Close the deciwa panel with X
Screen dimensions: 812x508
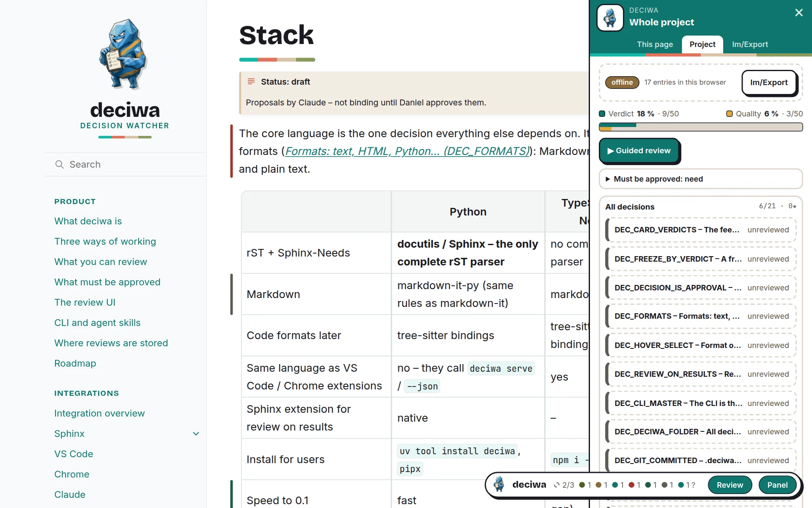(x=798, y=13)
